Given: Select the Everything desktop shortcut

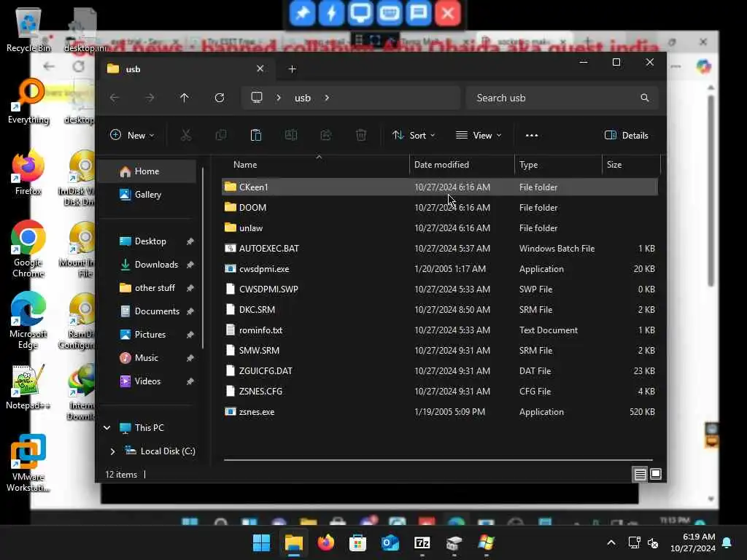Looking at the screenshot, I should [28, 102].
